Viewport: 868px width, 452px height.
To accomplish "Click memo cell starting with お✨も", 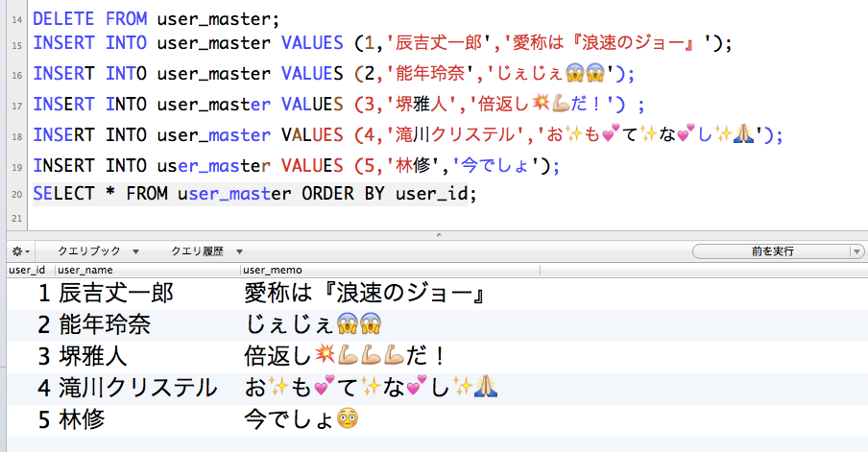I will pos(371,388).
